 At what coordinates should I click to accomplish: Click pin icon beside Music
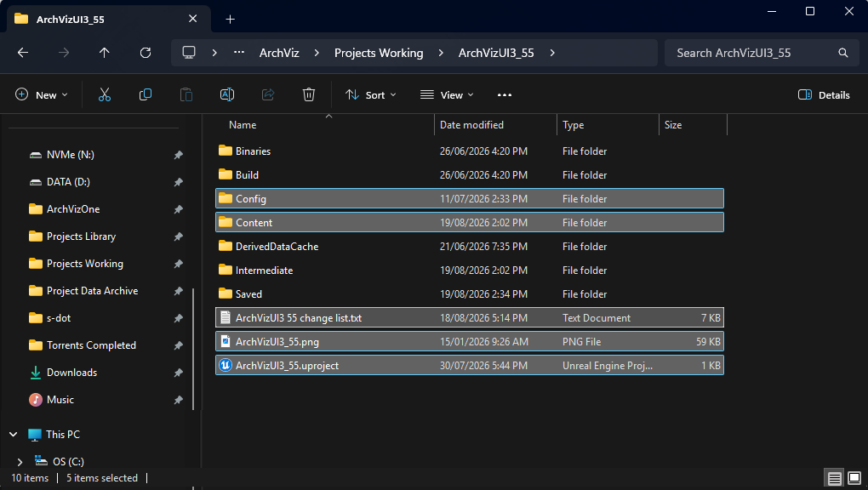178,400
